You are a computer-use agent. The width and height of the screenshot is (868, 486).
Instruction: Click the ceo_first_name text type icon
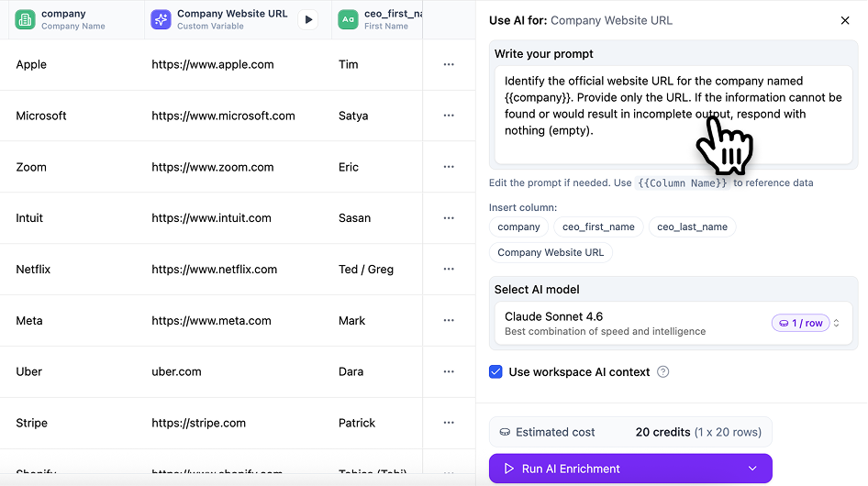coord(348,19)
